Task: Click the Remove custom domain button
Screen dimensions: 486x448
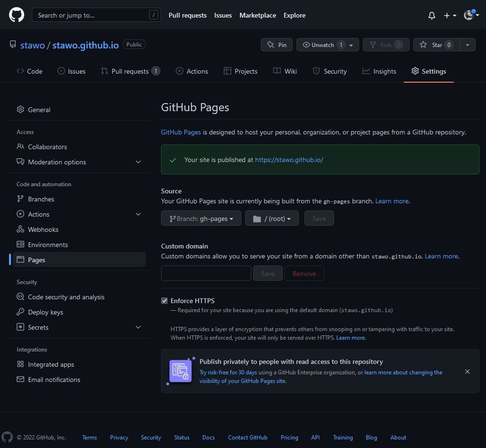Action: 304,273
